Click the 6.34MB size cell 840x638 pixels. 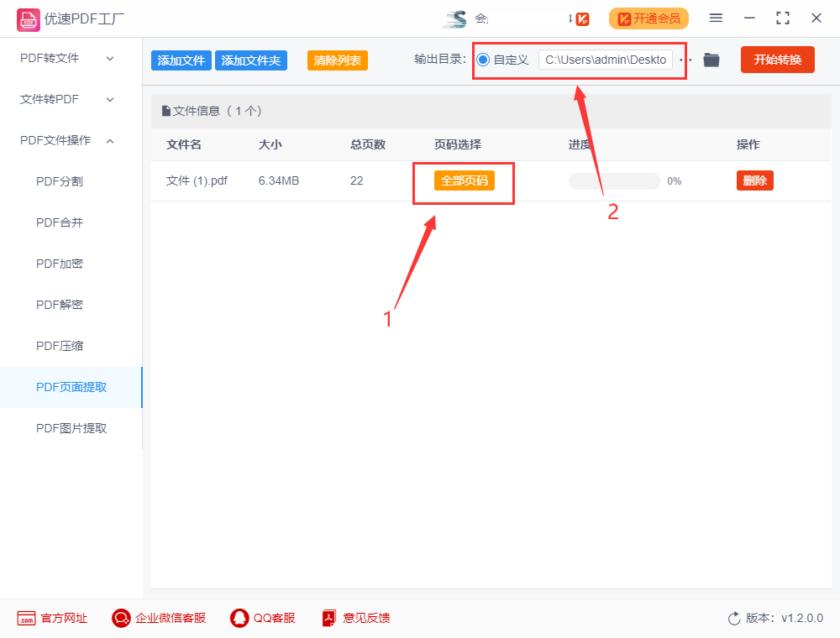pos(279,181)
